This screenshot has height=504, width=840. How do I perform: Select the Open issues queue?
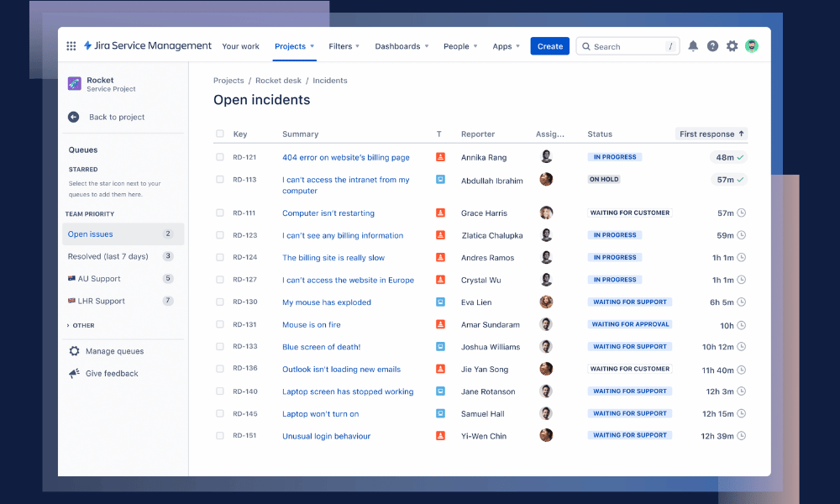(x=123, y=234)
